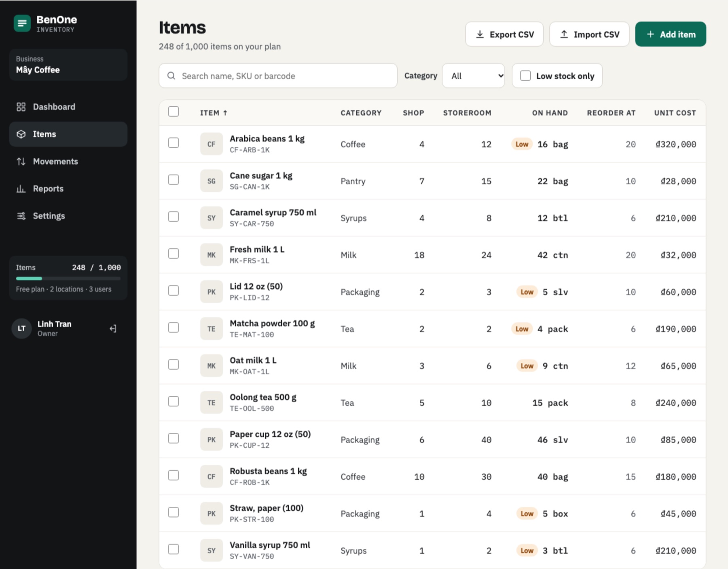Click the sign-out icon beside Linh Tran

[x=113, y=328]
